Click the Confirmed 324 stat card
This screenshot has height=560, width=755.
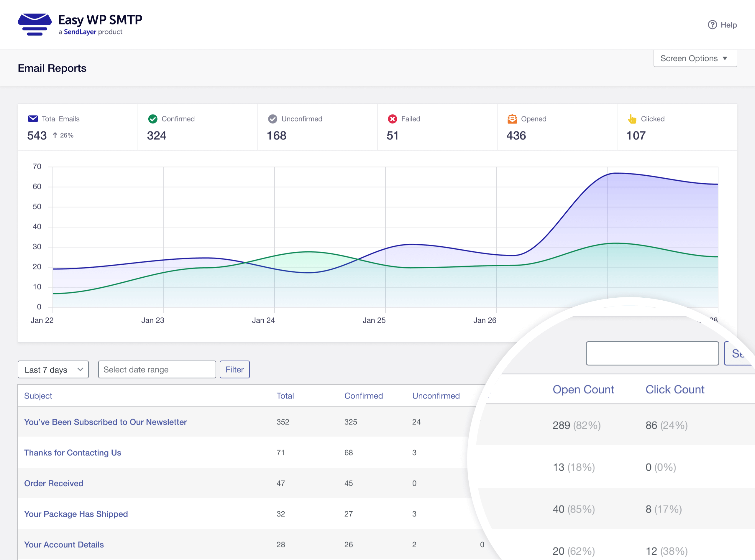(198, 127)
